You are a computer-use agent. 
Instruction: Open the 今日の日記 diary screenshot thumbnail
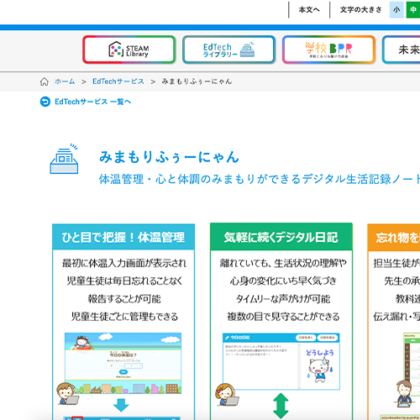coord(281,361)
